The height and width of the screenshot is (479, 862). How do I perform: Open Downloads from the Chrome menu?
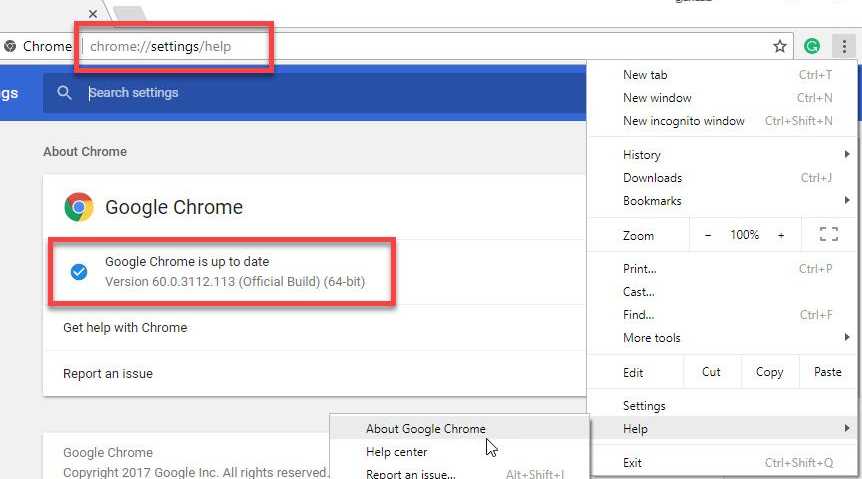(652, 178)
